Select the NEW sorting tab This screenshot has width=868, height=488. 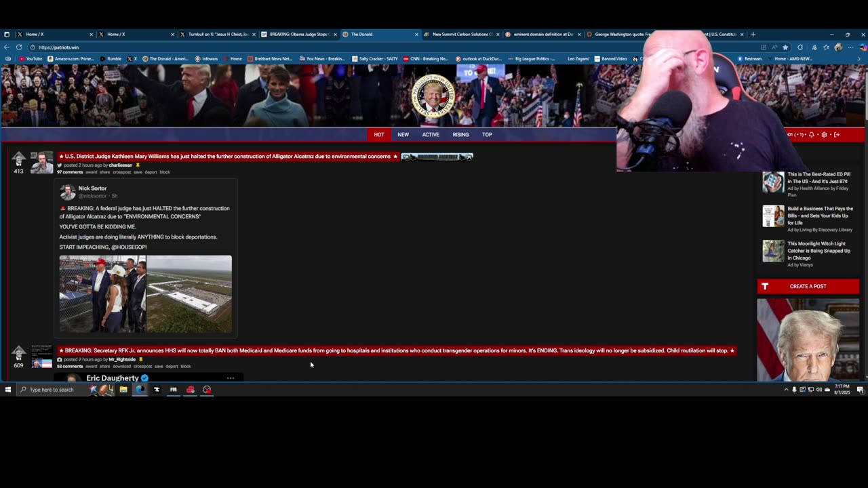tap(403, 134)
